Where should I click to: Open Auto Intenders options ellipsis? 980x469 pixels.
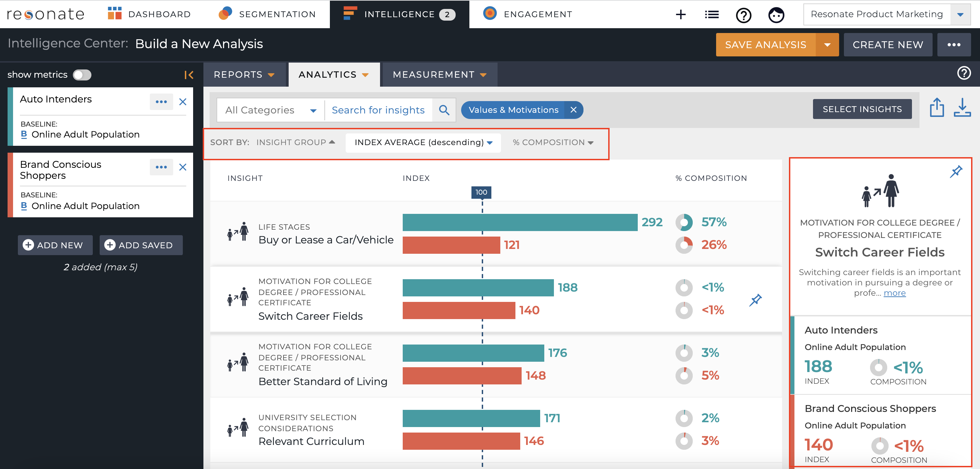click(161, 102)
